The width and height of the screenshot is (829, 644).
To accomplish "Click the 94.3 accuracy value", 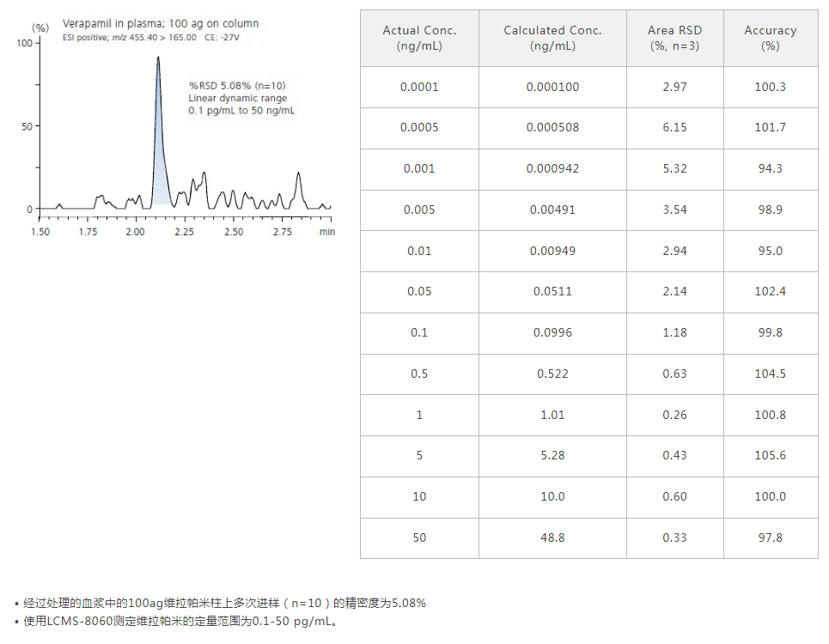I will pyautogui.click(x=770, y=168).
